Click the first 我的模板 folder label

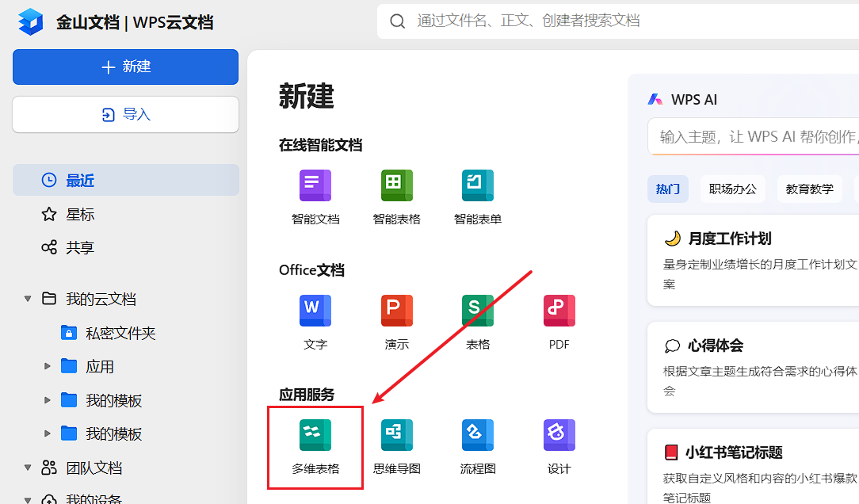[x=114, y=400]
